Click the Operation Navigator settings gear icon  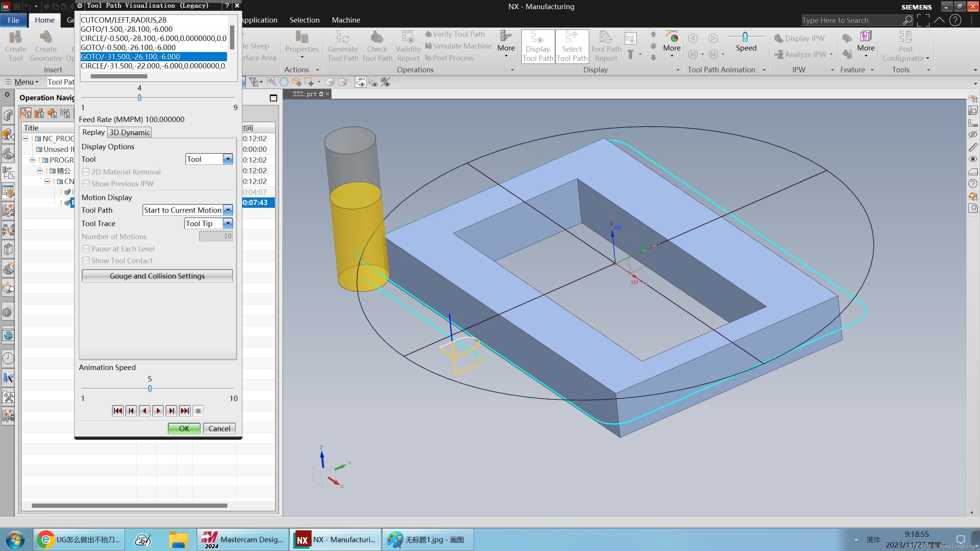[7, 95]
